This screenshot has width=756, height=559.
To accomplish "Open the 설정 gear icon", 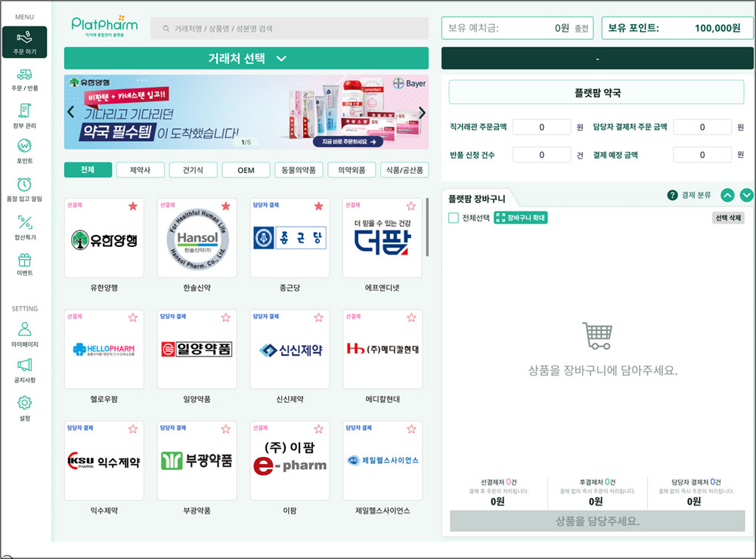I will [25, 403].
